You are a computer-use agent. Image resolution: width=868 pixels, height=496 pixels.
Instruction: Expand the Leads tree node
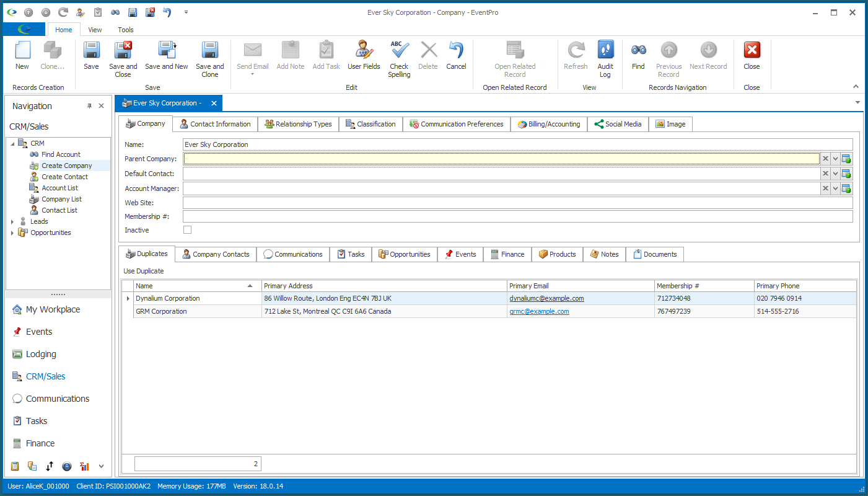coord(12,221)
